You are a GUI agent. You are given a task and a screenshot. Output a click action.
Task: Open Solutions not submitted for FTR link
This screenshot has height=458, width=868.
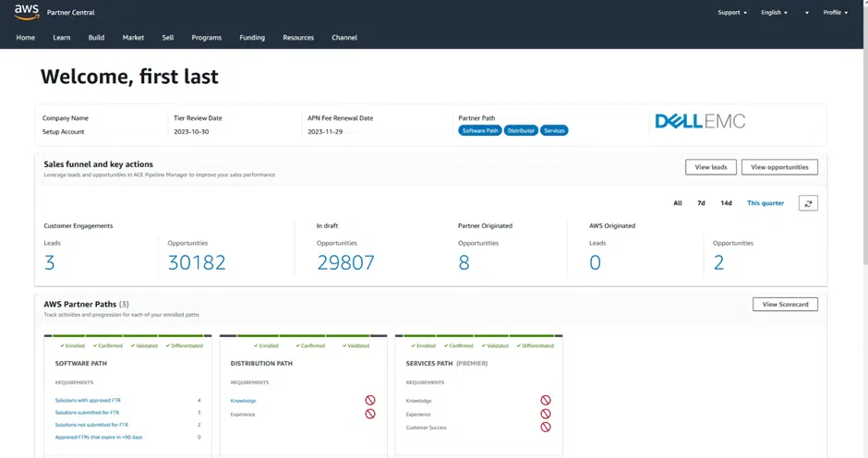[x=91, y=425]
